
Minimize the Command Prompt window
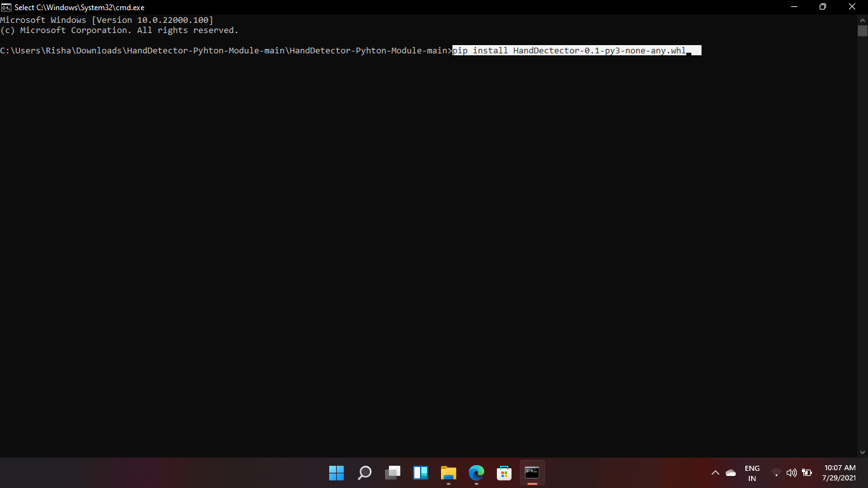pos(795,7)
